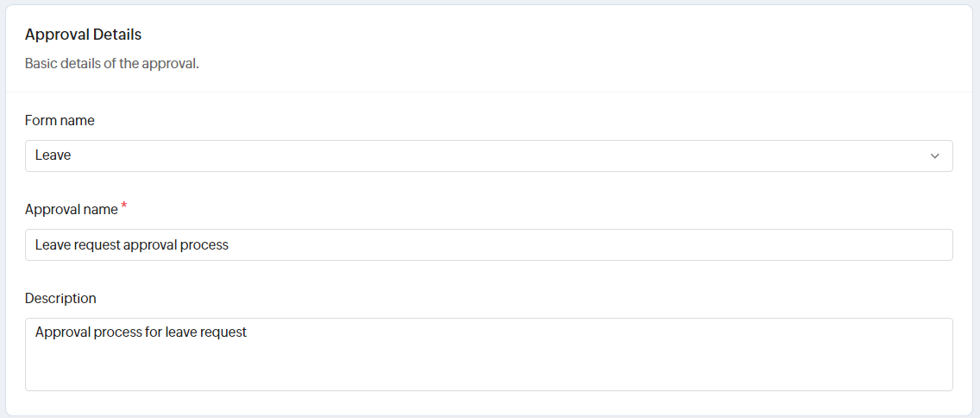Click the "Approval Details" heading
This screenshot has width=980, height=418.
(x=83, y=35)
